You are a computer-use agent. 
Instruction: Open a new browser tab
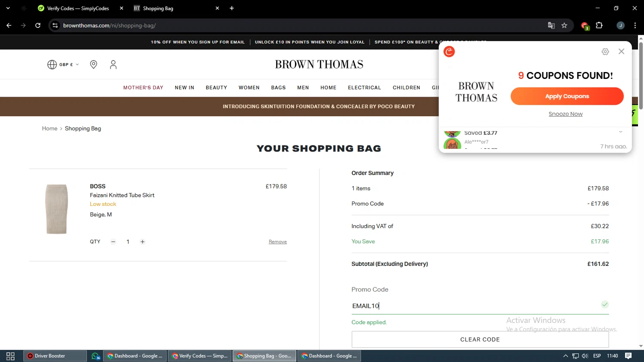232,8
